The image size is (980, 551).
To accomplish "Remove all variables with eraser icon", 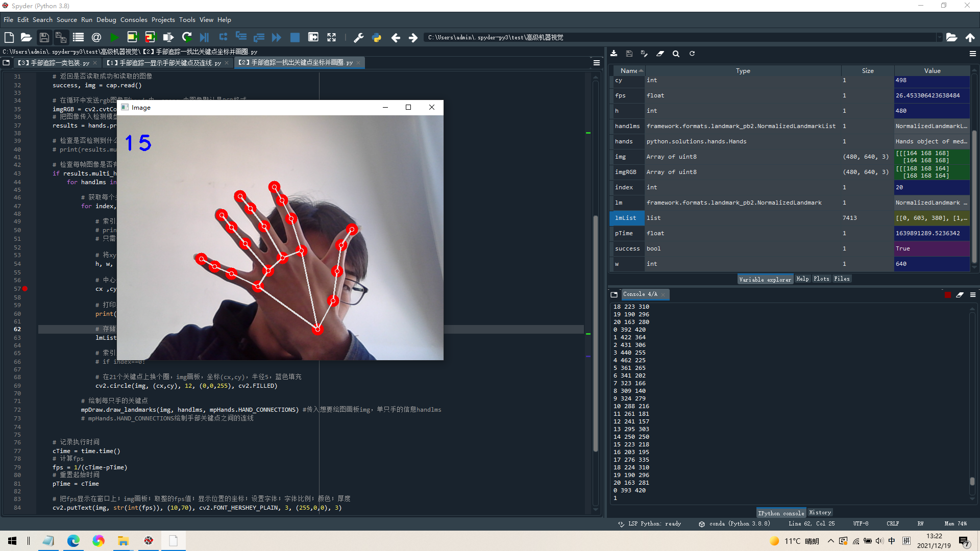I will (x=660, y=54).
